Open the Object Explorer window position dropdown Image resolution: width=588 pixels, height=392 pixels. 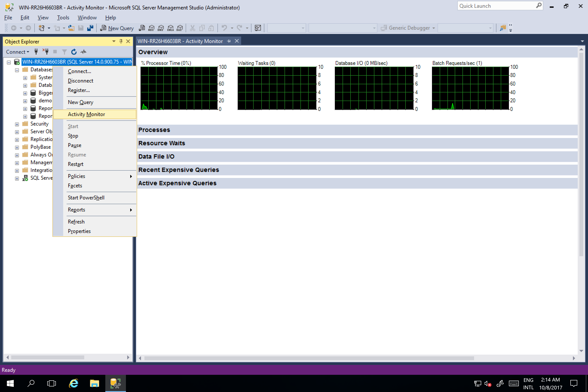[114, 41]
